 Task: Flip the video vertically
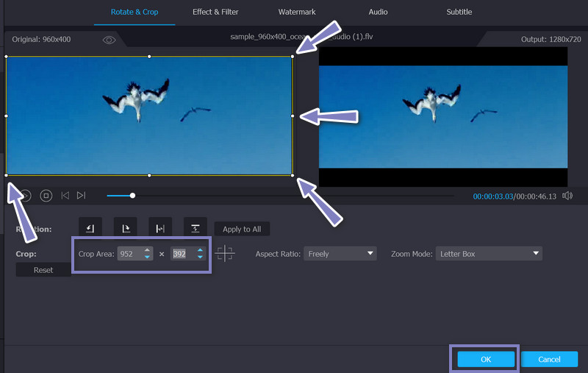[x=196, y=229]
